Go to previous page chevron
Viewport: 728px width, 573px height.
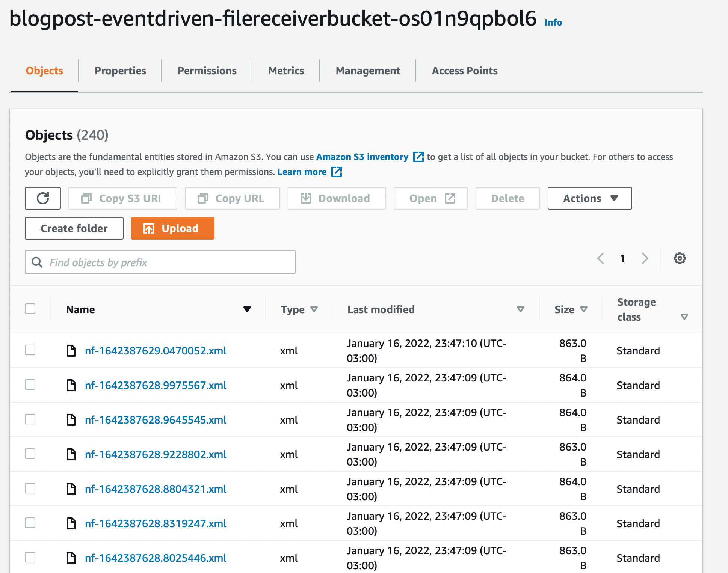click(601, 258)
